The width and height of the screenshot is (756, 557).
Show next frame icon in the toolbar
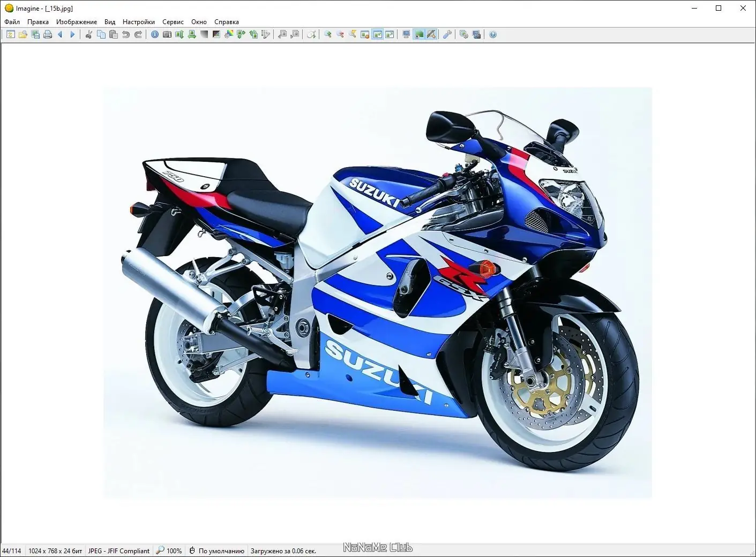295,35
